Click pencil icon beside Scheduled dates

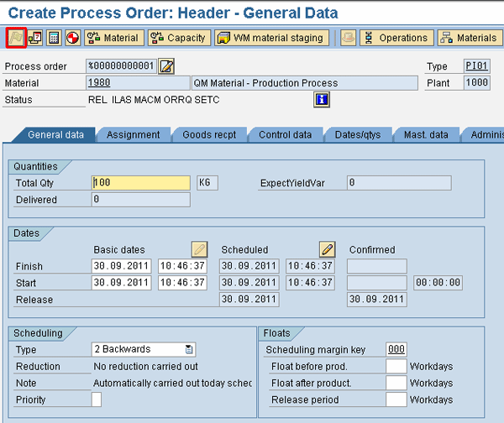coord(327,249)
